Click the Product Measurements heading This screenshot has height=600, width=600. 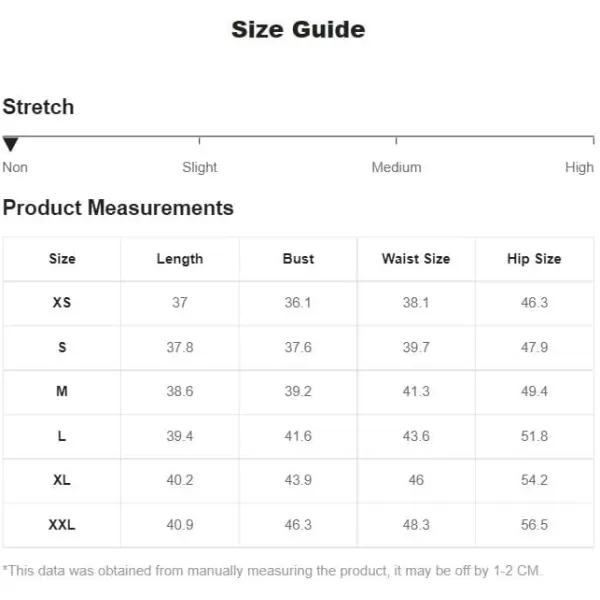point(118,208)
